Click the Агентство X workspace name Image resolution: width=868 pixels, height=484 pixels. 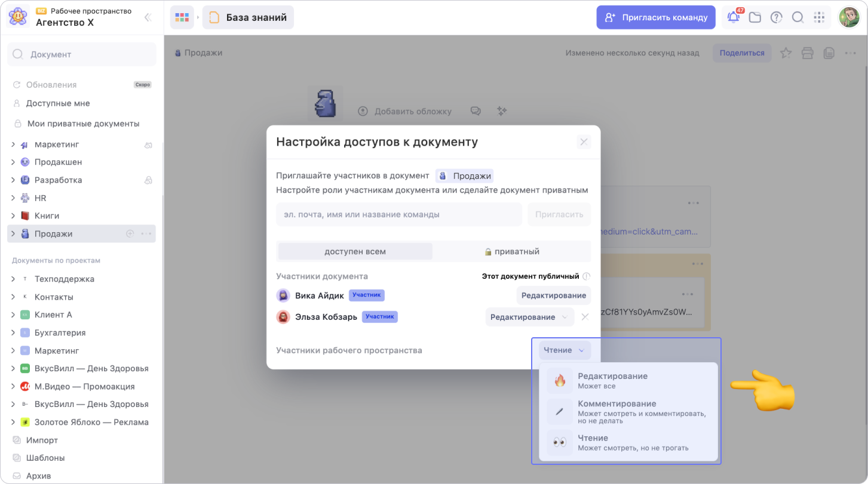point(65,23)
